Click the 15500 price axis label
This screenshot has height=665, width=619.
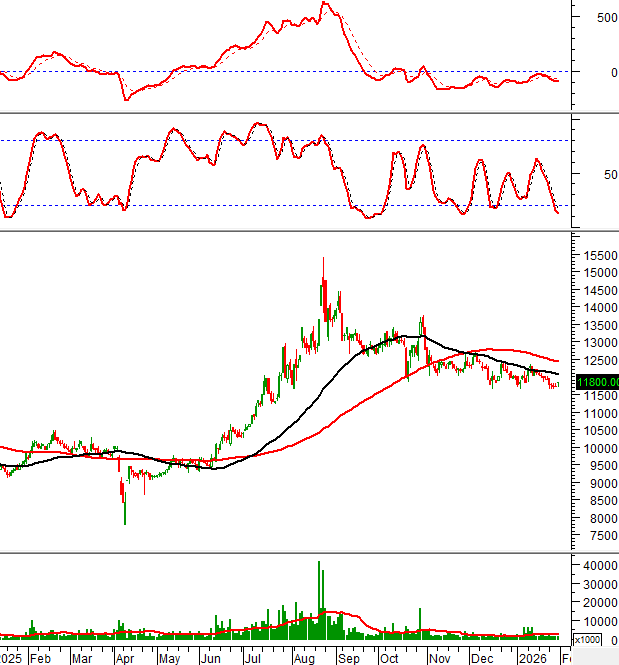click(598, 255)
